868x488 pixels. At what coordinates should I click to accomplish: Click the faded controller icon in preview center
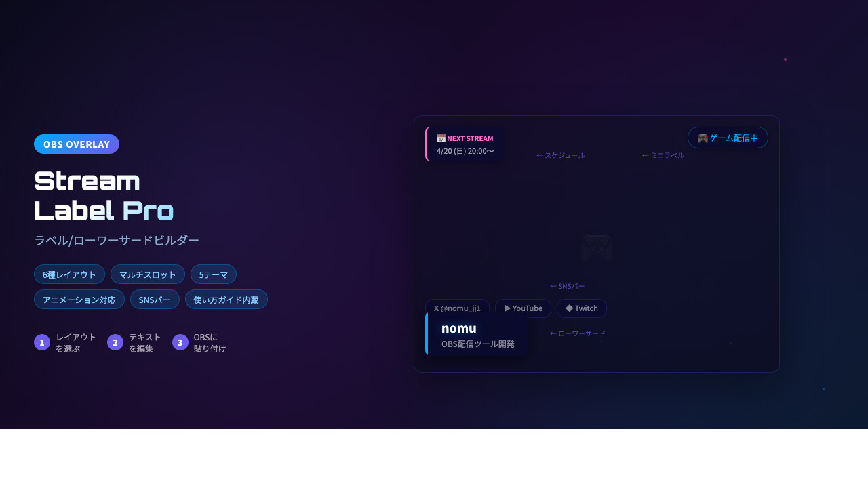[597, 247]
